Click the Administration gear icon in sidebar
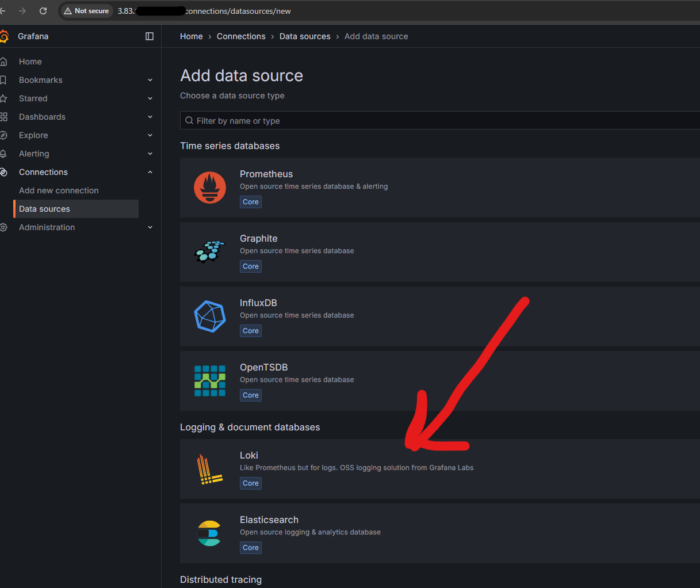Screen dimensions: 700x588 pos(3,227)
